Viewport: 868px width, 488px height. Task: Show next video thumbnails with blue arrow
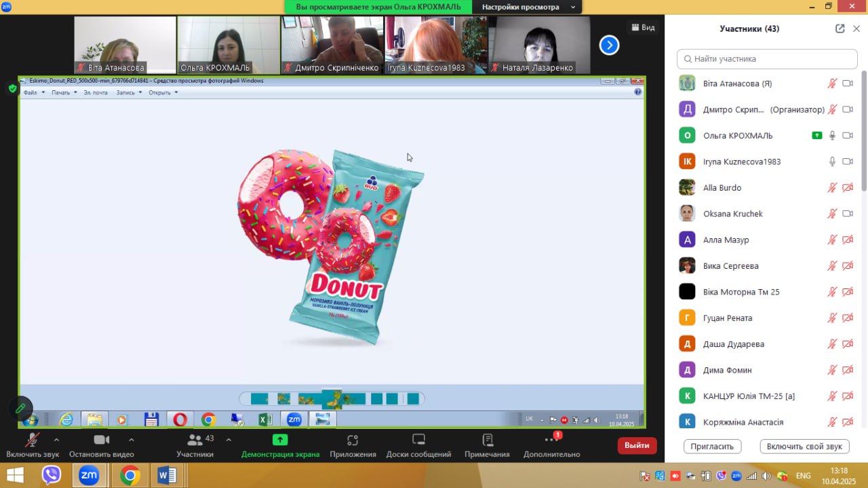[x=609, y=45]
